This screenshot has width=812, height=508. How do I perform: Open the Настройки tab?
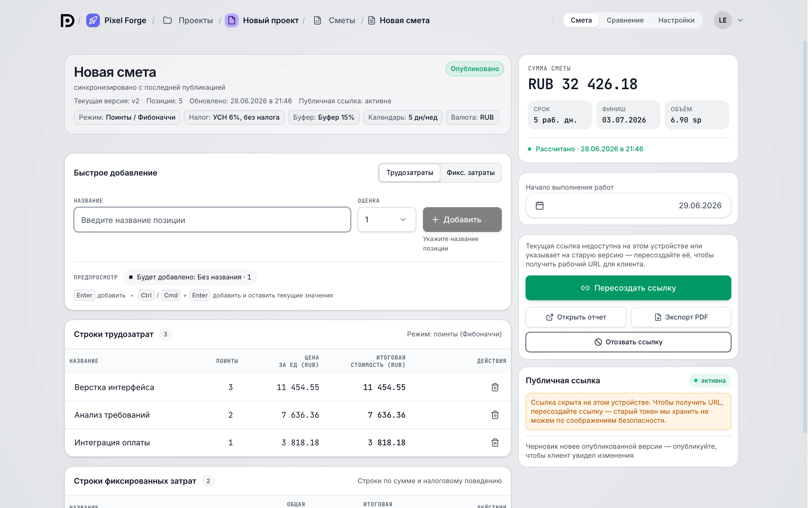point(676,21)
